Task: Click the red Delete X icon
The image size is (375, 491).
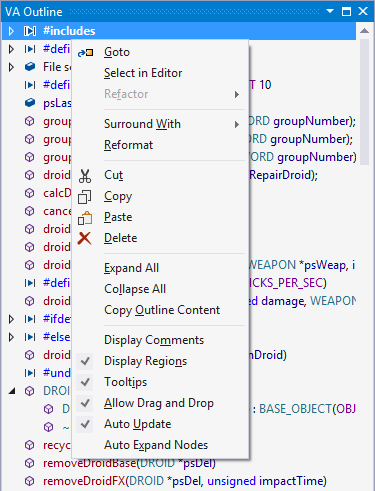Action: click(x=85, y=239)
